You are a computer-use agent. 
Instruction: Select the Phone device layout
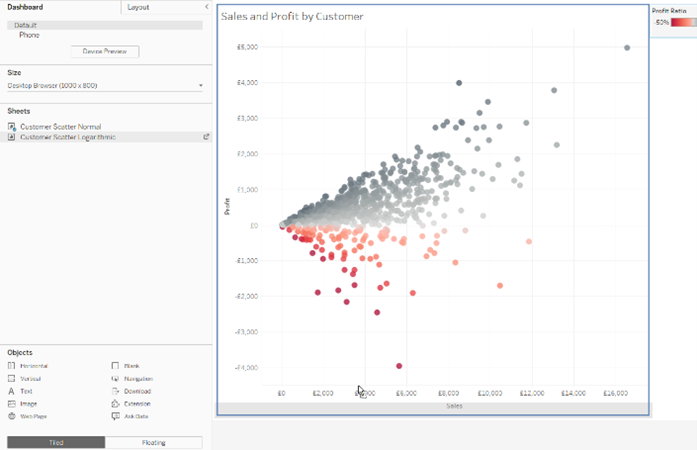(29, 35)
